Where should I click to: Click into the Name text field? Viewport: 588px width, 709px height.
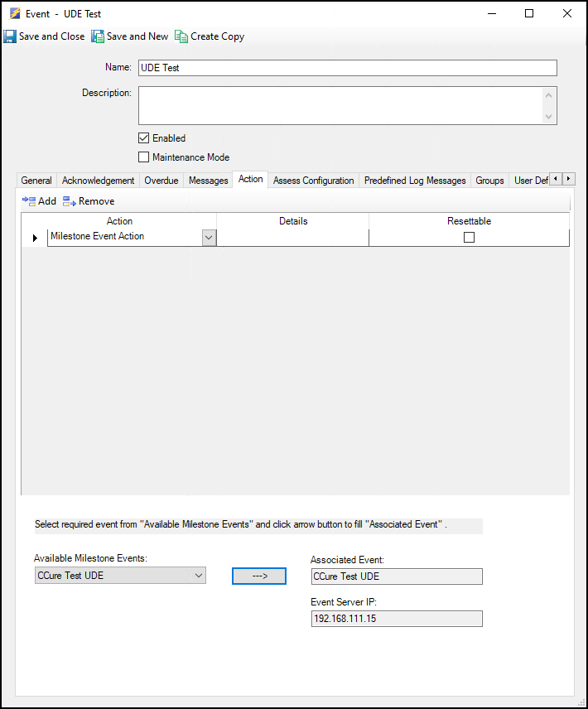347,68
